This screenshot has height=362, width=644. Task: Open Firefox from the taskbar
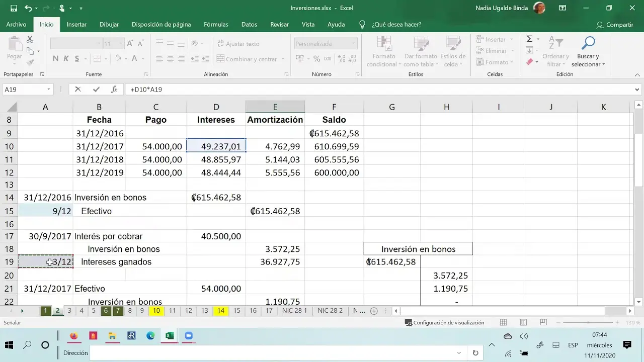click(74, 336)
